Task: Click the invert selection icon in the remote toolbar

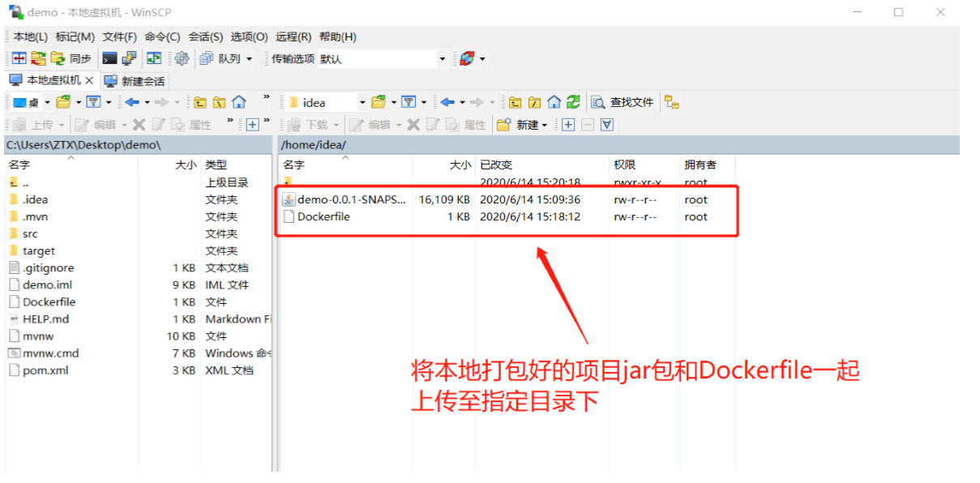Action: [x=607, y=125]
